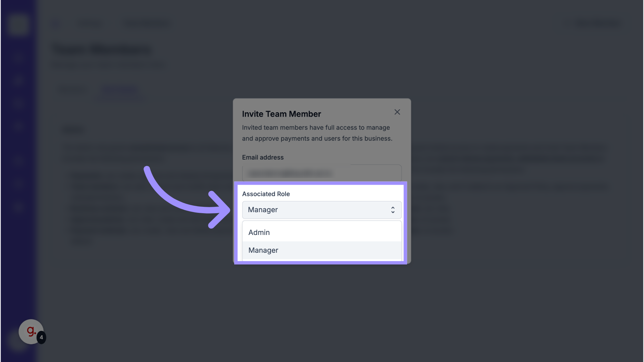
Task: Open the first sidebar icon below logo
Action: click(18, 57)
